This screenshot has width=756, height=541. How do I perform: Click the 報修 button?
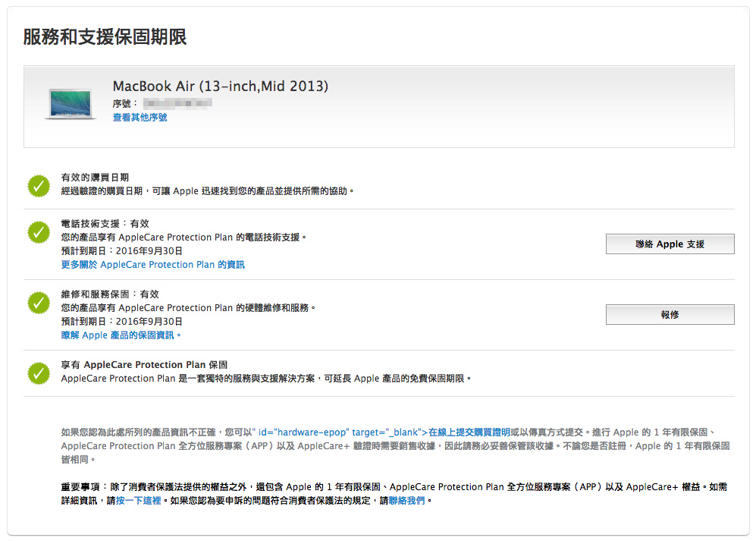pos(670,314)
